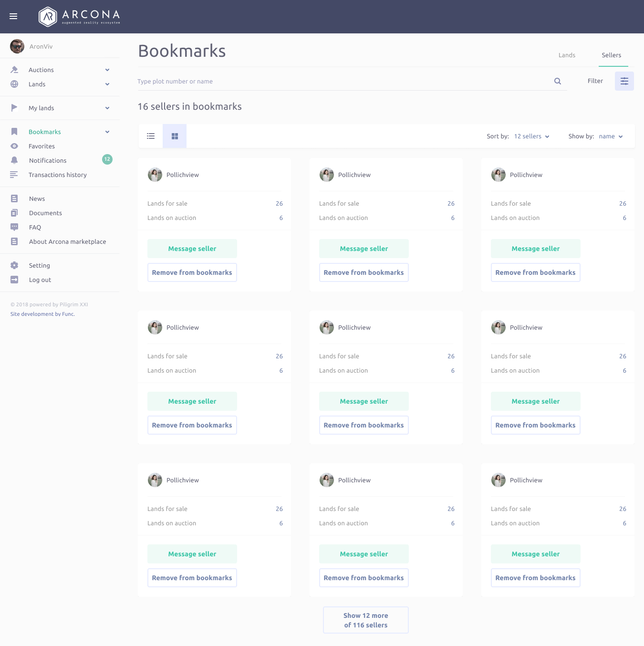Image resolution: width=644 pixels, height=646 pixels.
Task: Switch to list view layout
Action: point(151,136)
